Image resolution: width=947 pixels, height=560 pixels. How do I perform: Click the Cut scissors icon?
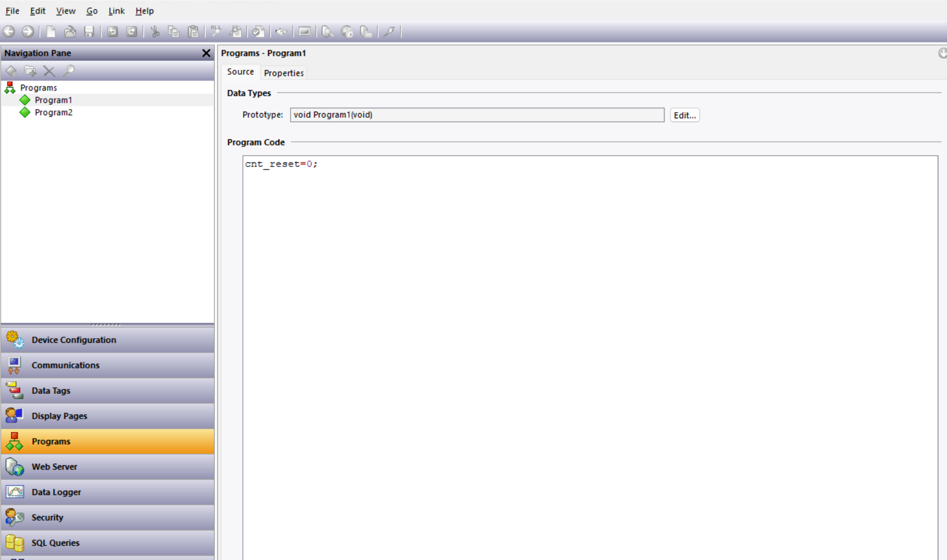(155, 32)
